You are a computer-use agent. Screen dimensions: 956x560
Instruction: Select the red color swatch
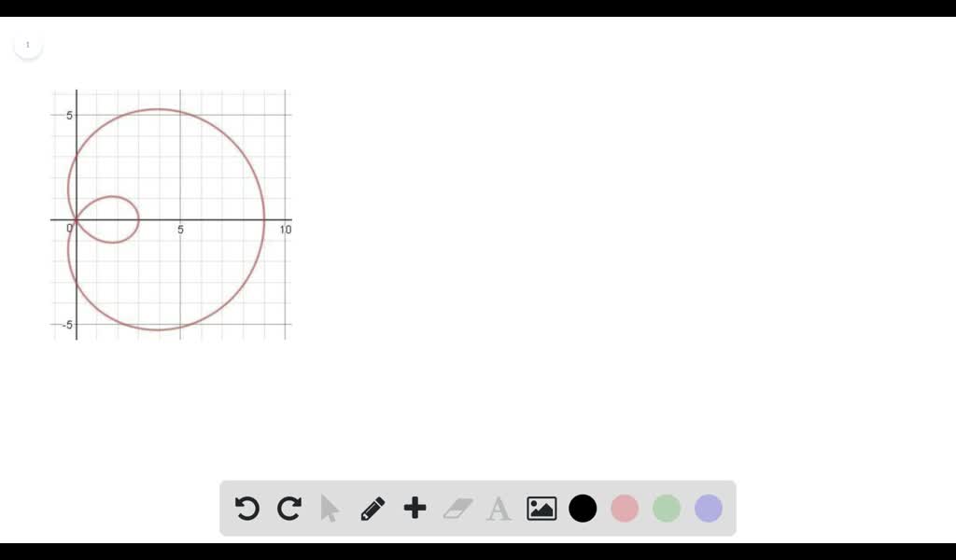[x=624, y=508]
